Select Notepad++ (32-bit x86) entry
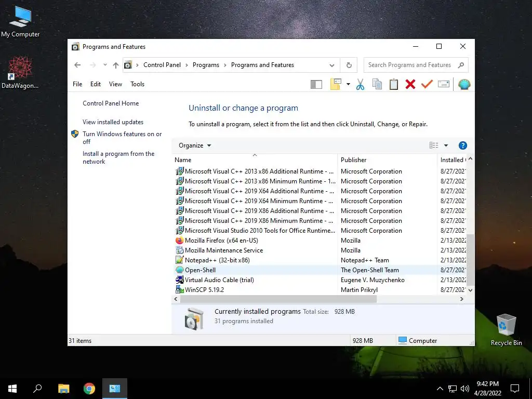Image resolution: width=532 pixels, height=399 pixels. pos(320,260)
